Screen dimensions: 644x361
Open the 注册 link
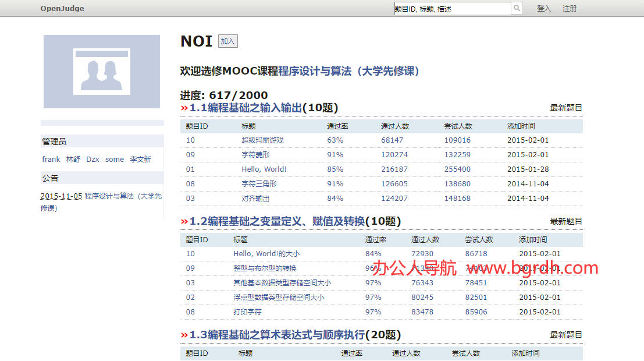point(570,8)
